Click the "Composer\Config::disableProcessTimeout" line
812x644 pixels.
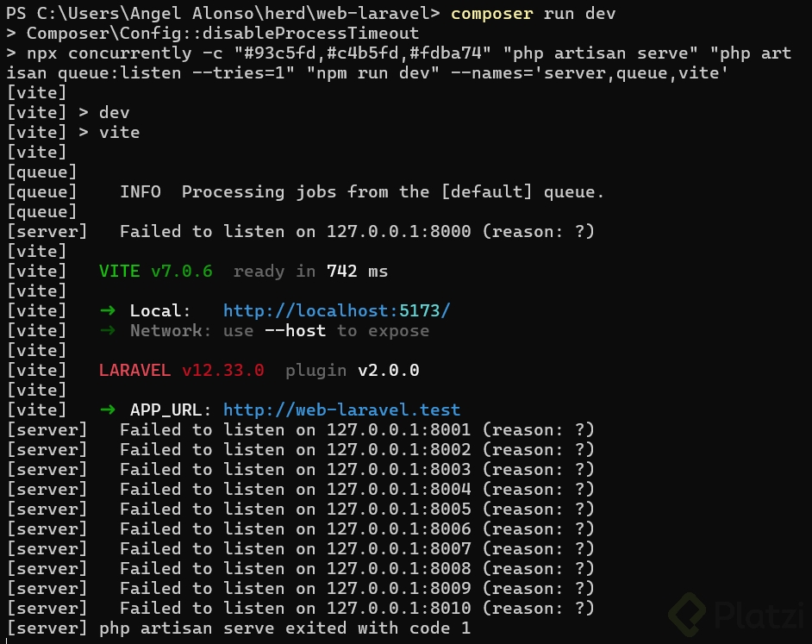(x=222, y=34)
